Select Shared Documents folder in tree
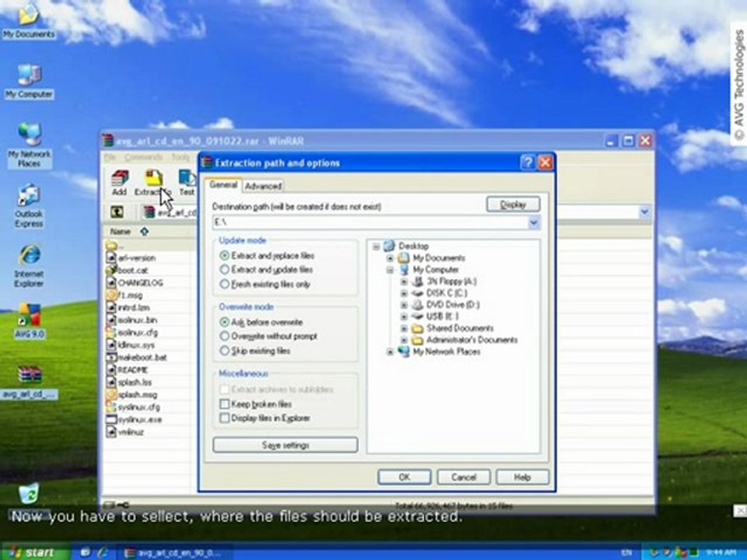The image size is (747, 560). coord(453,328)
